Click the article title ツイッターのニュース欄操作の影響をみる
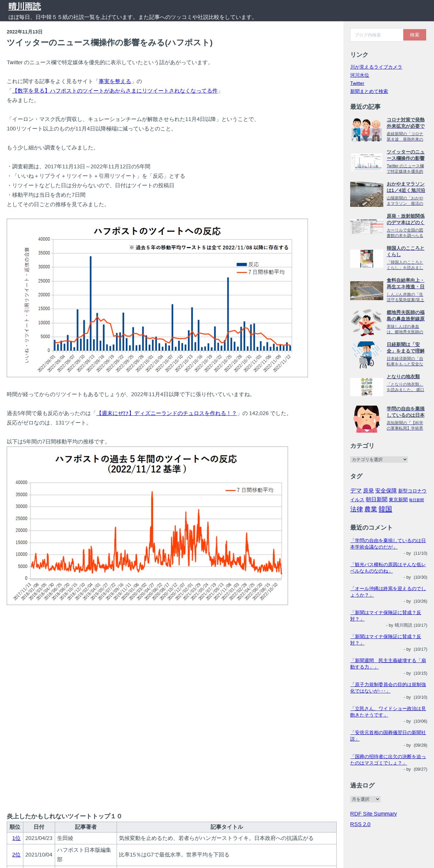 point(110,43)
